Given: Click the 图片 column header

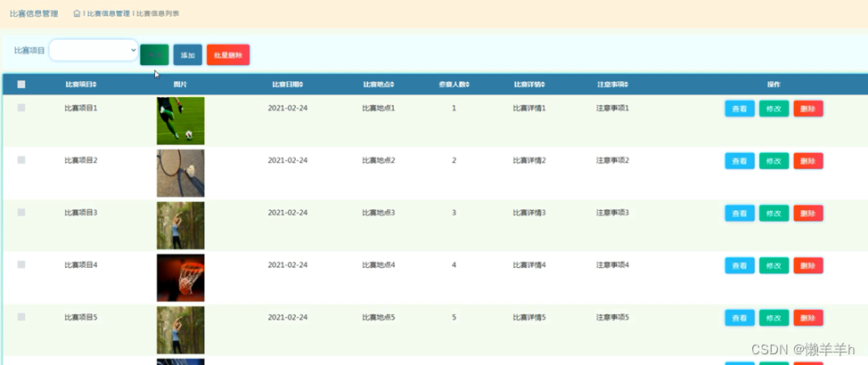Looking at the screenshot, I should (x=180, y=85).
